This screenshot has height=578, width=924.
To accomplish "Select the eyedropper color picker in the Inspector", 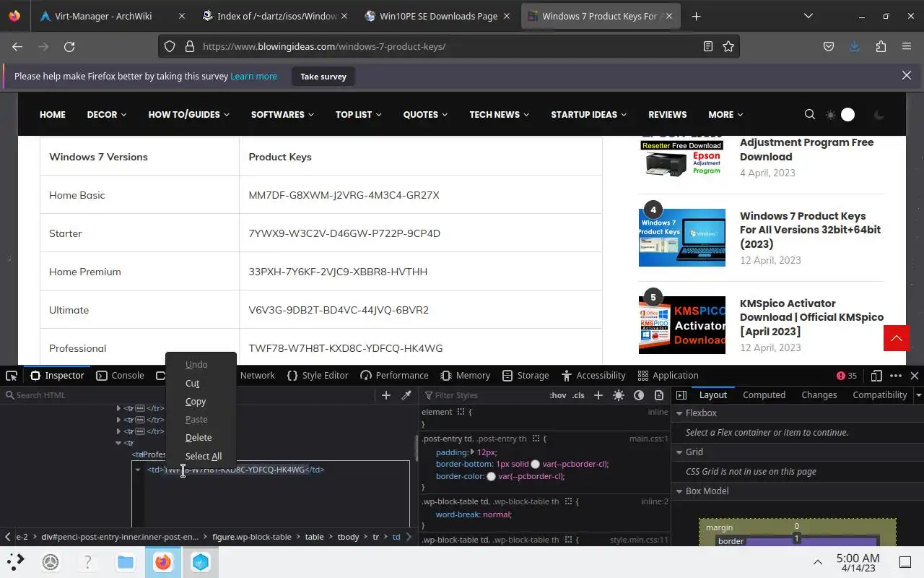I will tap(406, 395).
